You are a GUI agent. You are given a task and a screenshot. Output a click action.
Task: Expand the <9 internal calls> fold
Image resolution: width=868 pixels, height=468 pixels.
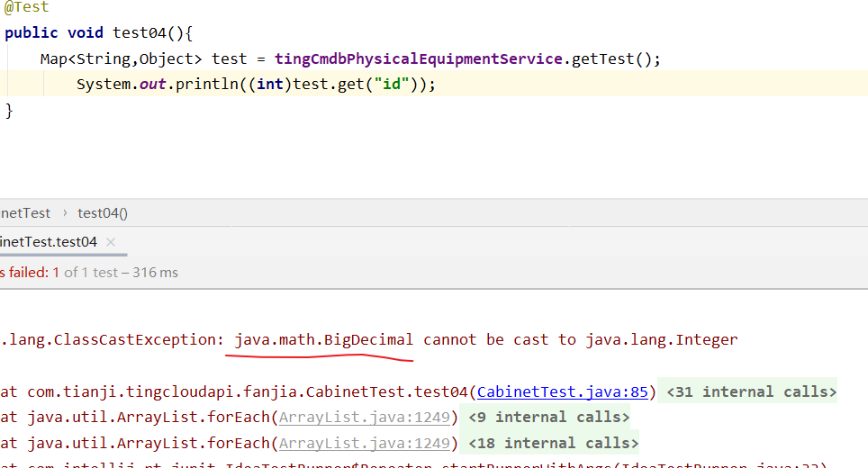549,417
